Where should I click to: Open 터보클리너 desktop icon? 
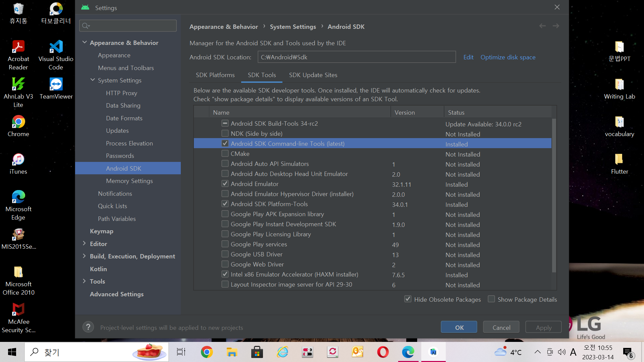pyautogui.click(x=56, y=13)
